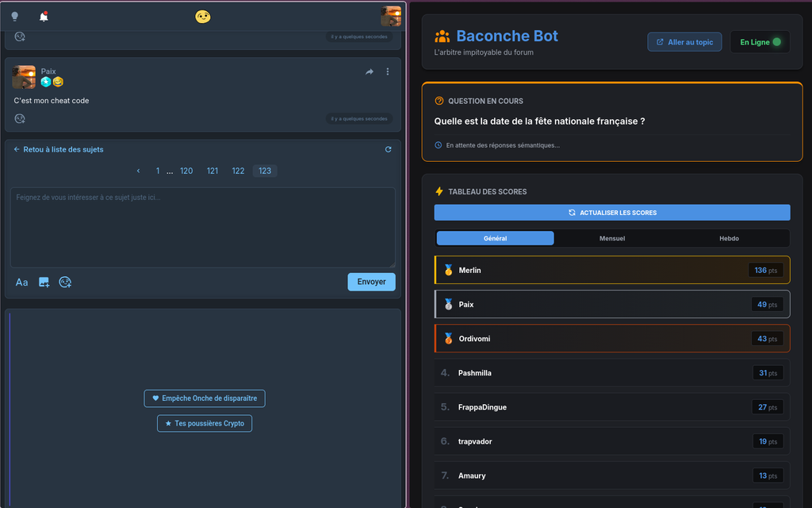Open the emoji picker in the reply editor
Image resolution: width=812 pixels, height=508 pixels.
tap(66, 282)
